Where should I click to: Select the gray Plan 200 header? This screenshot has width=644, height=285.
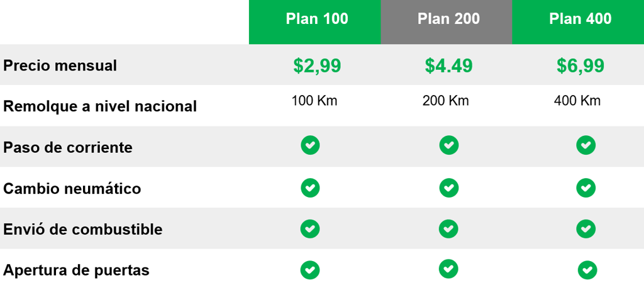pos(448,20)
